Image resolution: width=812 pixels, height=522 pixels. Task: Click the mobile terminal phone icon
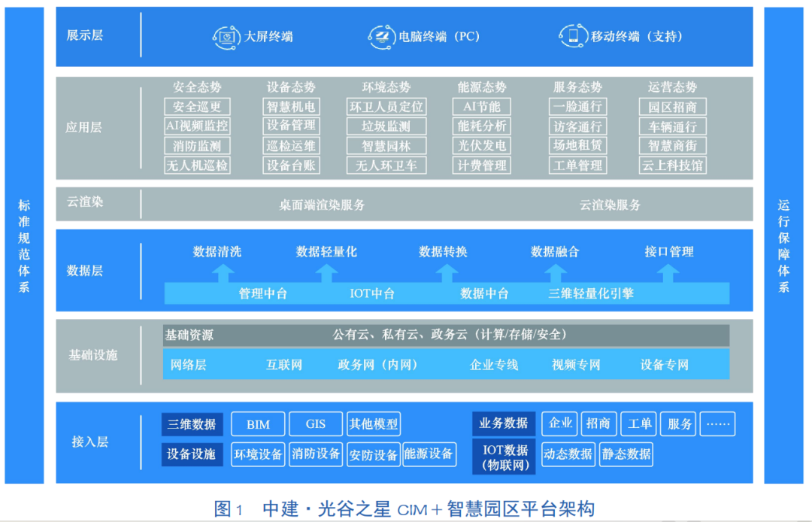(573, 36)
